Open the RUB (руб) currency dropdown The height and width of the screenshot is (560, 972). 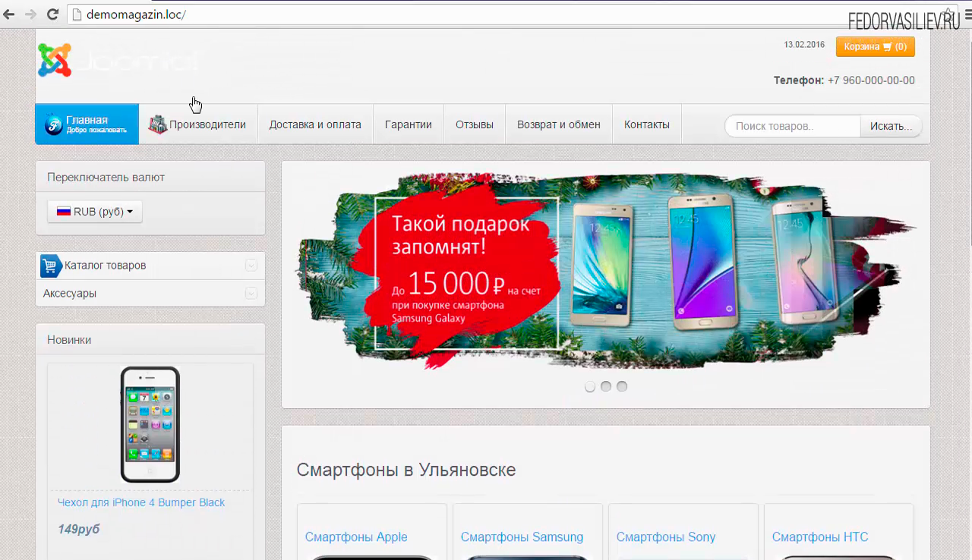click(x=95, y=212)
